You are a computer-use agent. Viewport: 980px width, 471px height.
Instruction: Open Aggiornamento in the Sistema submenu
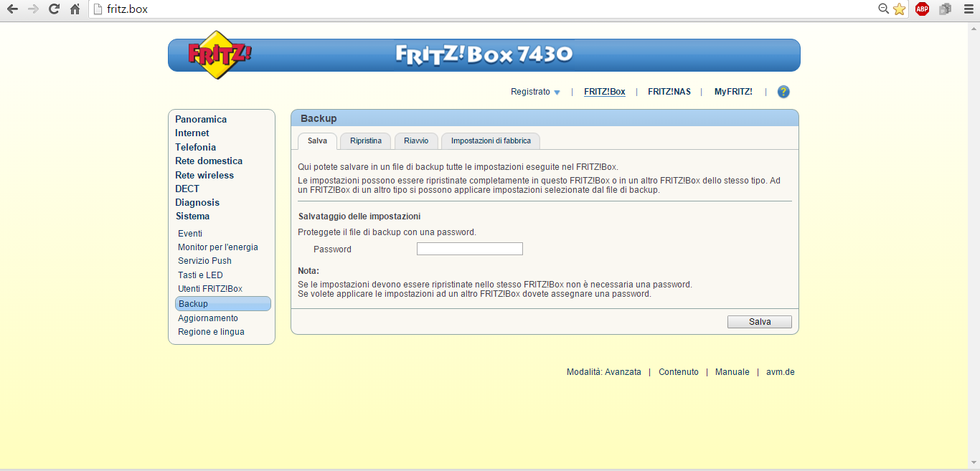click(x=208, y=318)
